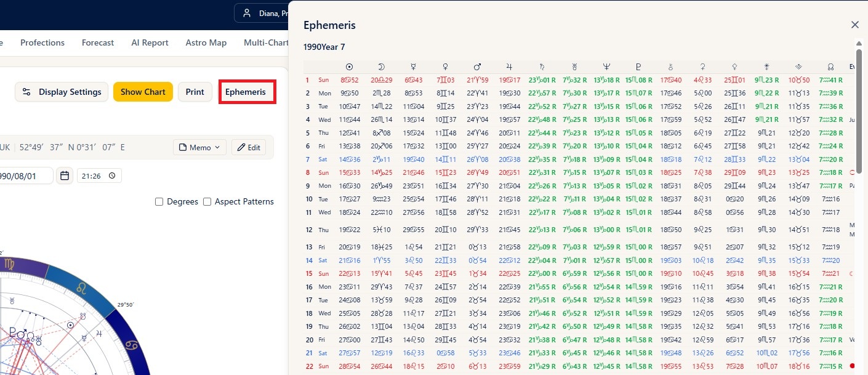Open the Profections tab
Viewport: 868px width, 375px height.
pyautogui.click(x=42, y=42)
